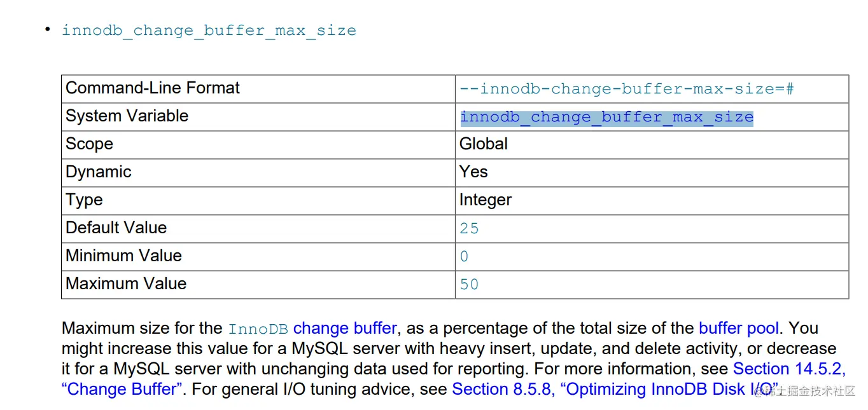Click the bullet point before the heading

[47, 29]
